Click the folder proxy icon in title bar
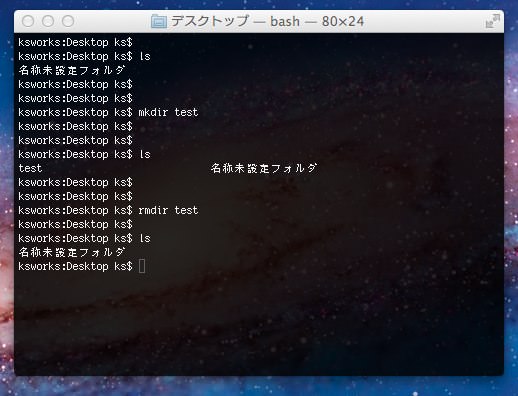The height and width of the screenshot is (396, 518). (159, 22)
